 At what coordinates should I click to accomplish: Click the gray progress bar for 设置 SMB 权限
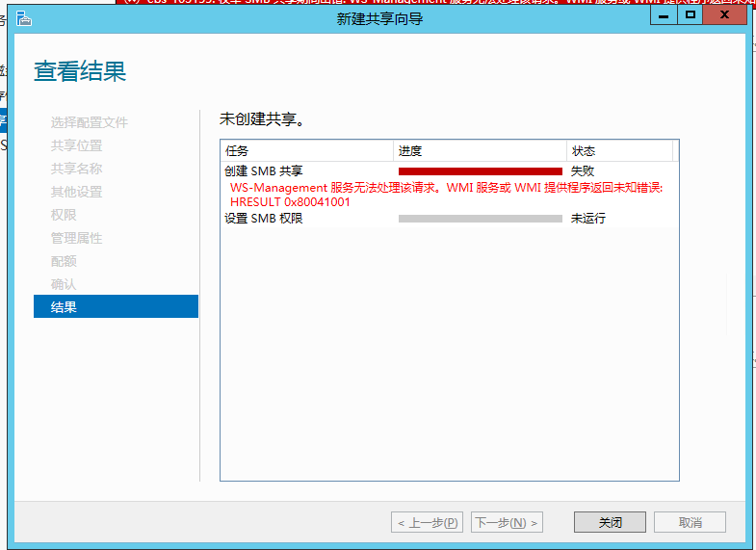click(481, 219)
